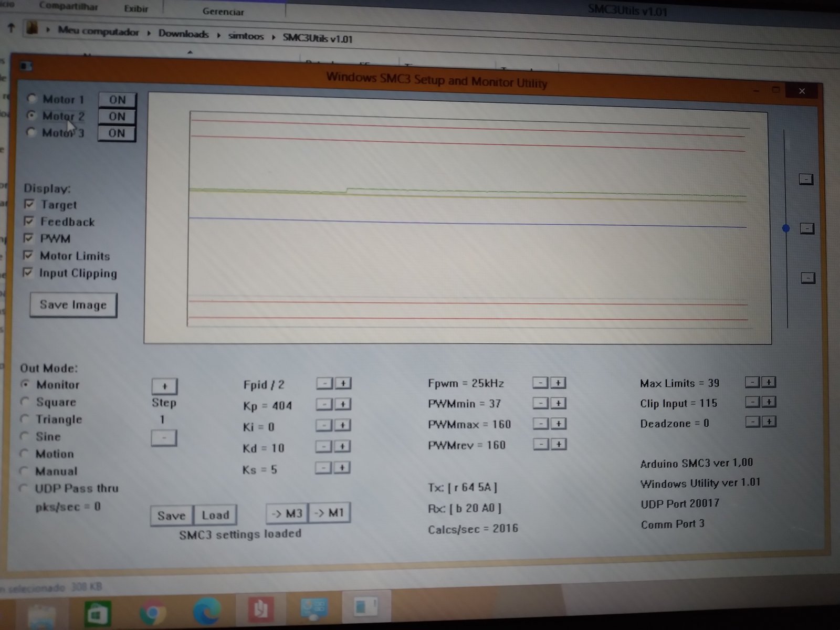Select Sine out mode

click(24, 436)
